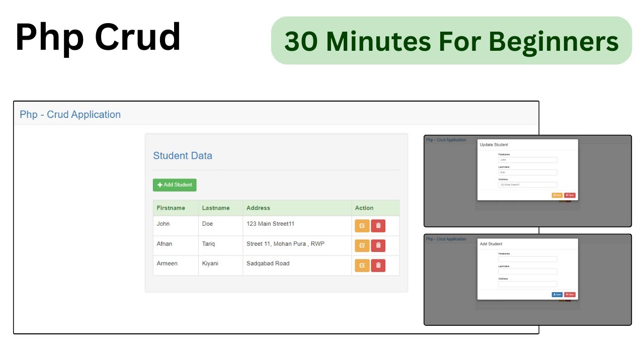The image size is (644, 362).
Task: Close the Add Student dialog
Action: click(x=570, y=295)
